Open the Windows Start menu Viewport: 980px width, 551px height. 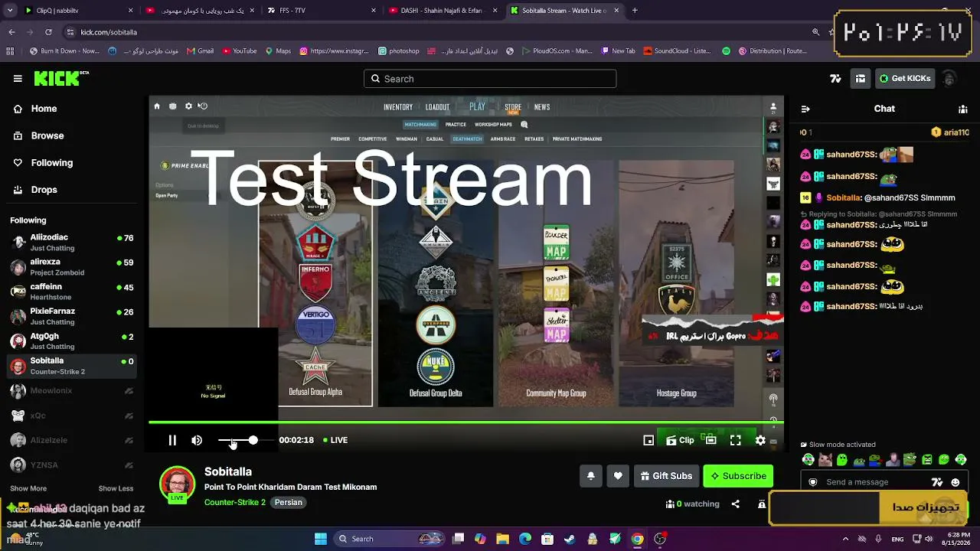pos(321,539)
